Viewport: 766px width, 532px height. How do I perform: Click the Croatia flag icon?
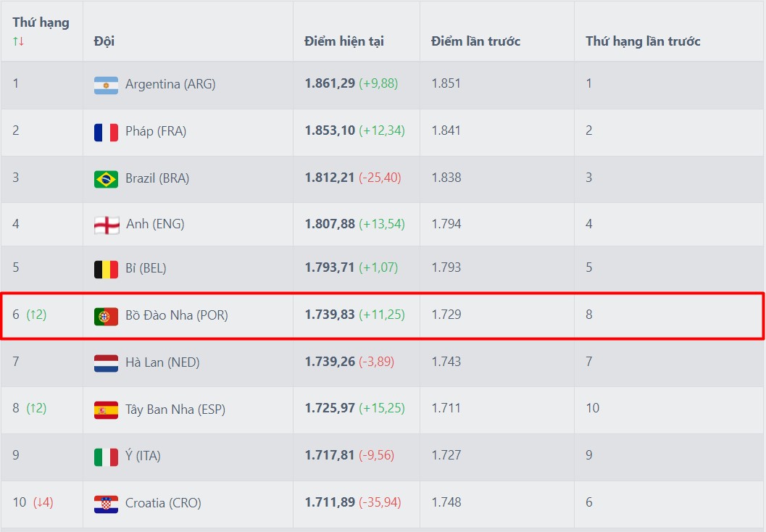106,504
